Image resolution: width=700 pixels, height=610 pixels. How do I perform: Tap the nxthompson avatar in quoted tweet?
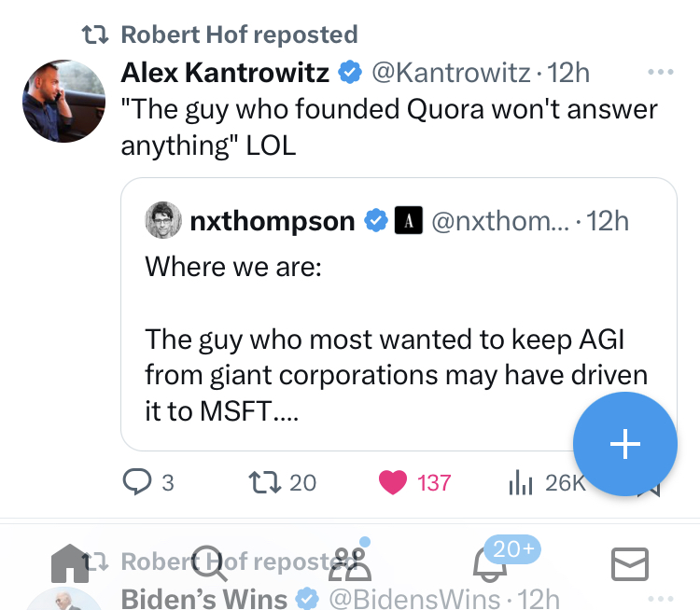click(163, 220)
